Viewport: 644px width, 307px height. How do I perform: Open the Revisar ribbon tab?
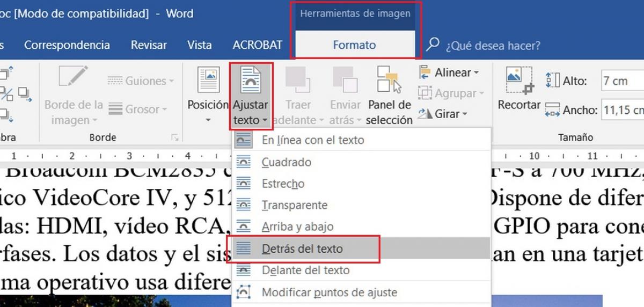click(149, 45)
